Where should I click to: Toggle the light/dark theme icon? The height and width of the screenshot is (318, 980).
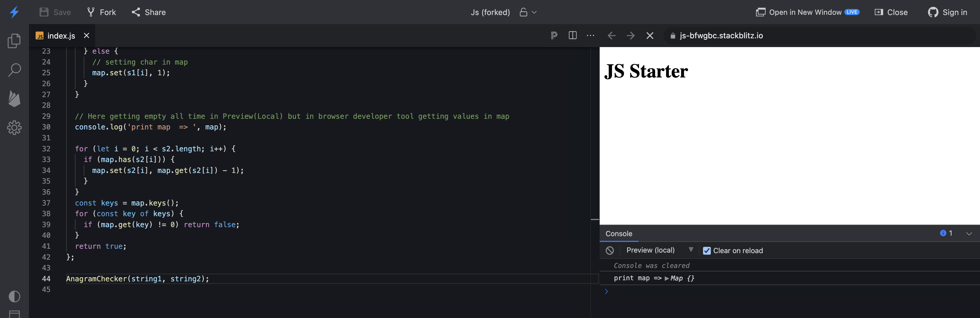pos(14,296)
